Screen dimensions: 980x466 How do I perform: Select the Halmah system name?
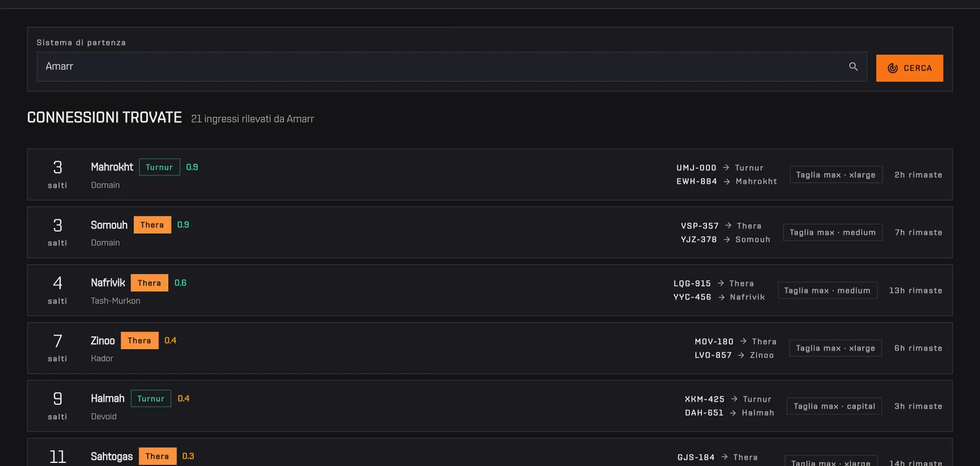(x=108, y=399)
